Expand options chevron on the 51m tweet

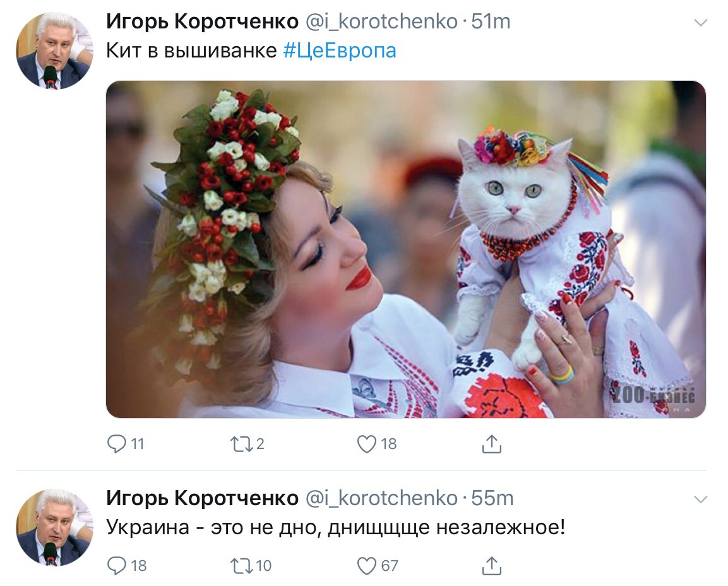pos(700,22)
